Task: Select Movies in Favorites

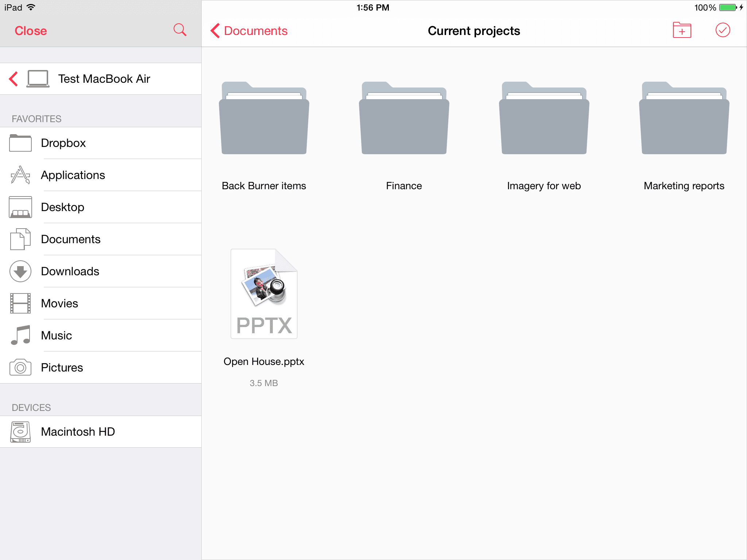Action: tap(101, 303)
